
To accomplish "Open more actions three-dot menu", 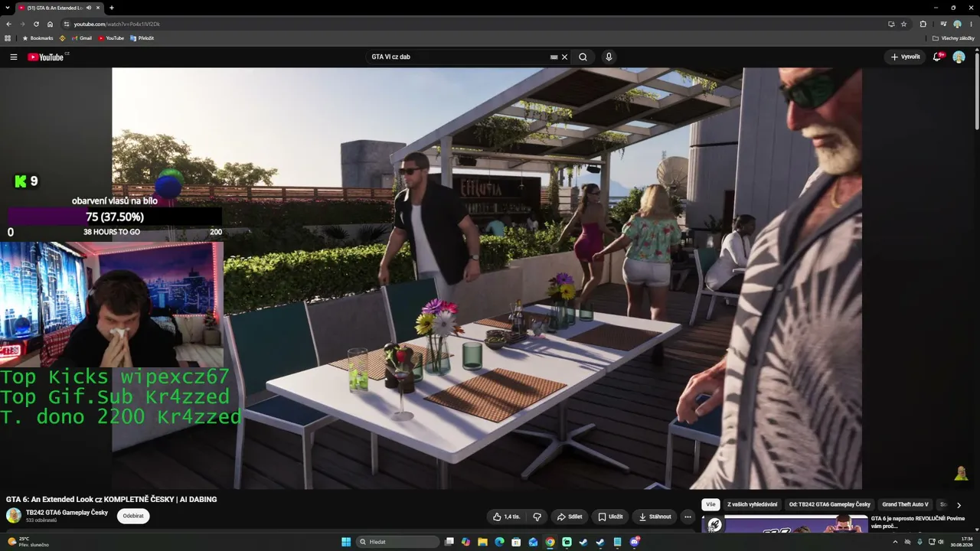I will tap(688, 517).
